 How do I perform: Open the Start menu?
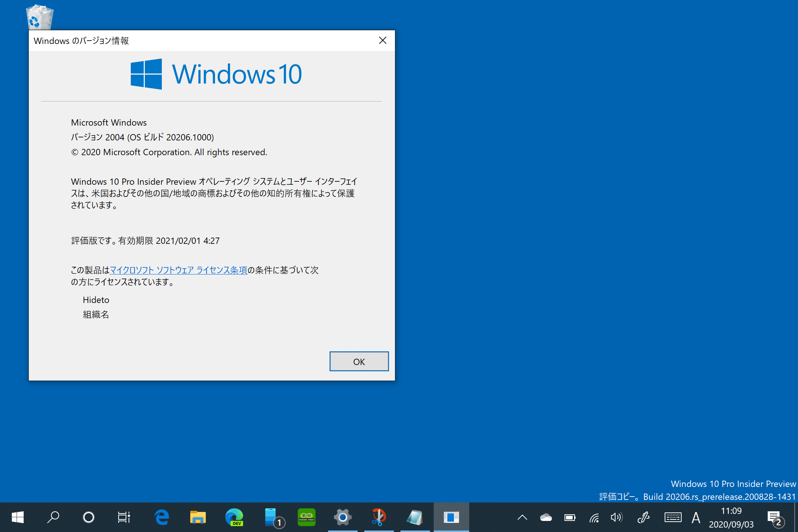pos(18,517)
